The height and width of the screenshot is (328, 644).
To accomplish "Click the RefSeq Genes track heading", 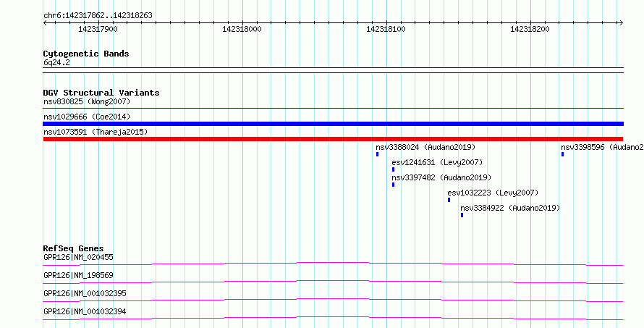I will [x=73, y=248].
